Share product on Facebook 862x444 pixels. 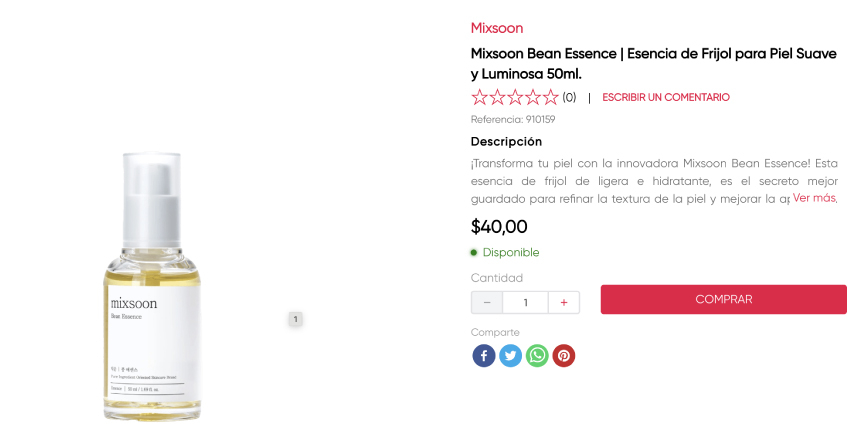[484, 356]
